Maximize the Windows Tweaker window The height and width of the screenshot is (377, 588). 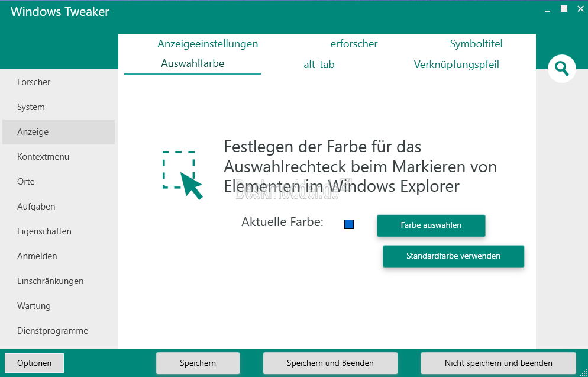(564, 9)
